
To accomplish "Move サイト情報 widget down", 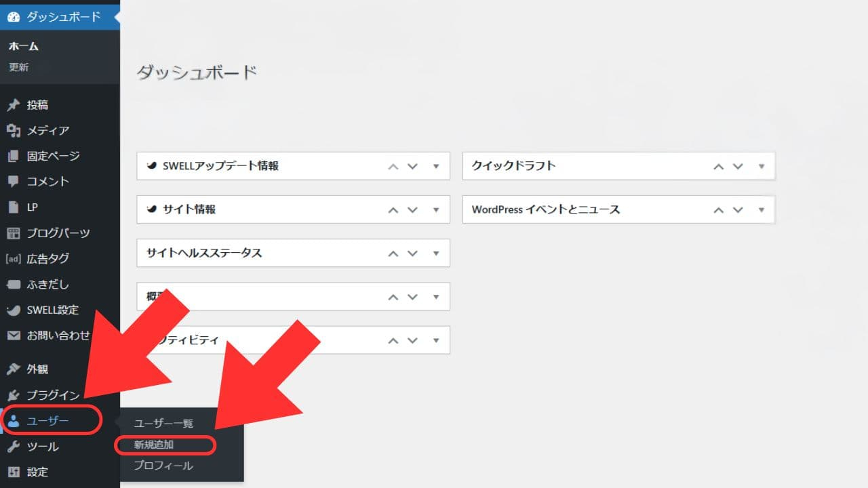I will [x=412, y=210].
